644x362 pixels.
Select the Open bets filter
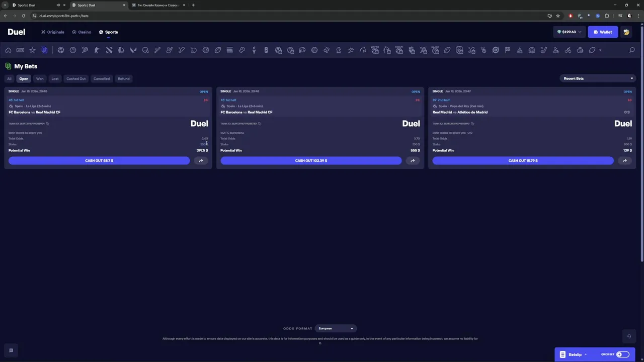(x=24, y=78)
